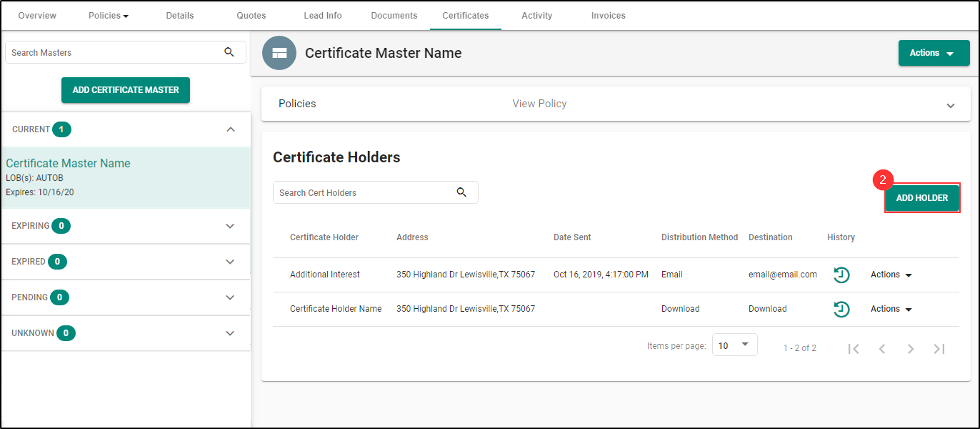This screenshot has height=429, width=980.
Task: Switch to the Quotes tab
Action: (x=251, y=15)
